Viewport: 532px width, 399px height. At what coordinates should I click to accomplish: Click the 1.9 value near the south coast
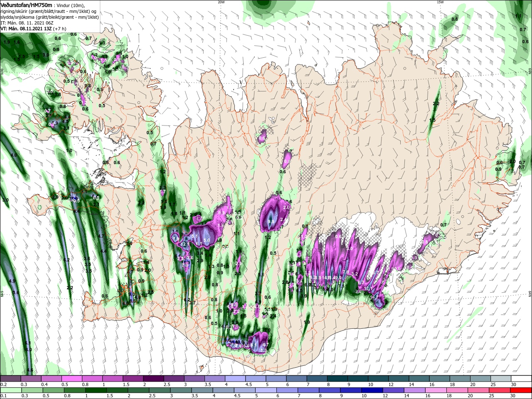[x=307, y=322]
